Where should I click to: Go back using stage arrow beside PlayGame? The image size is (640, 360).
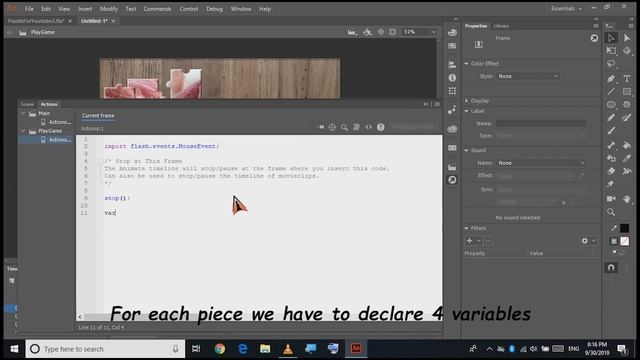pyautogui.click(x=9, y=32)
